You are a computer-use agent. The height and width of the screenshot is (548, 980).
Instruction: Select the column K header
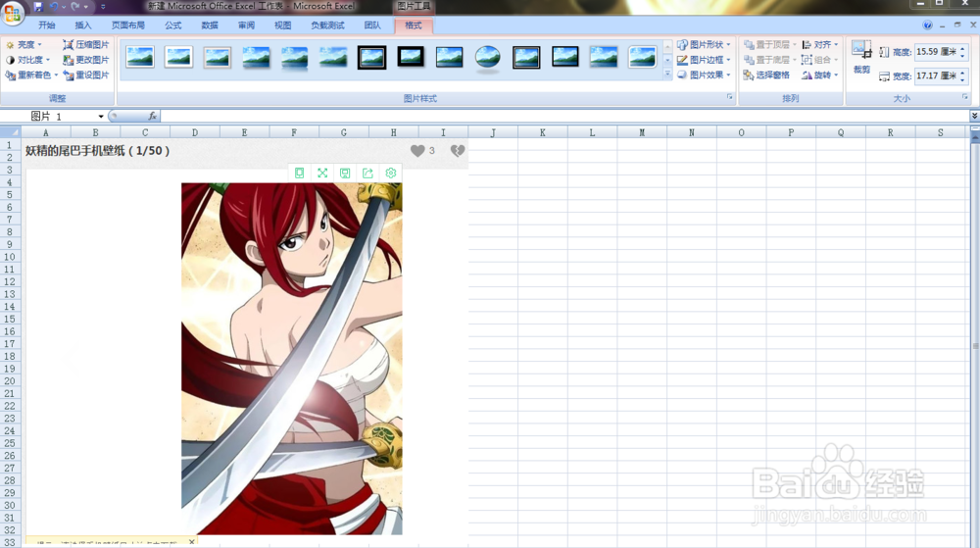543,132
